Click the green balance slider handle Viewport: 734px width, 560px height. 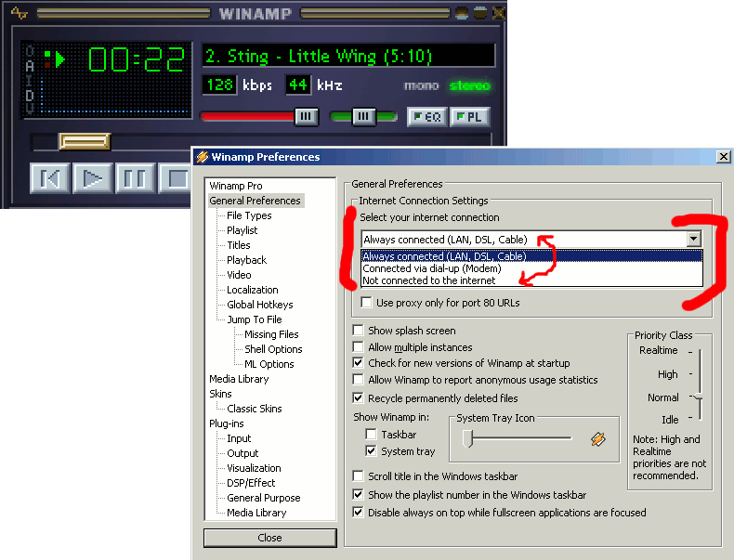click(x=363, y=116)
